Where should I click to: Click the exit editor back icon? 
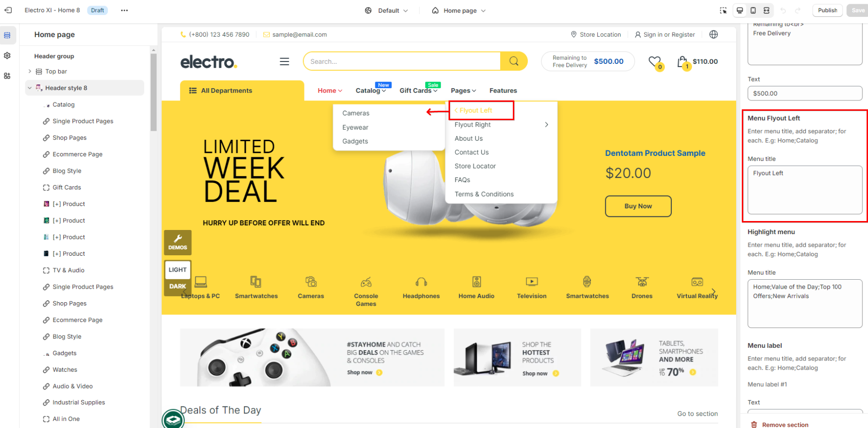coord(8,10)
